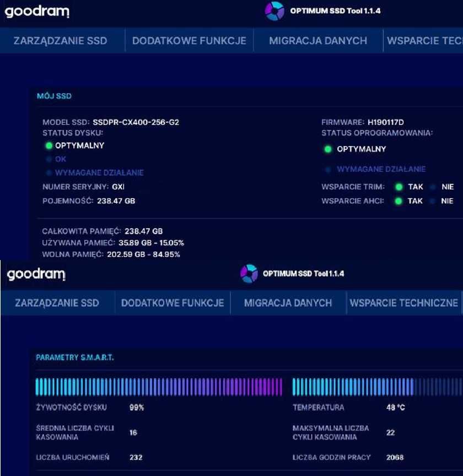Click the Liczba Uruchomień value 232
The image size is (463, 476).
pos(136,457)
